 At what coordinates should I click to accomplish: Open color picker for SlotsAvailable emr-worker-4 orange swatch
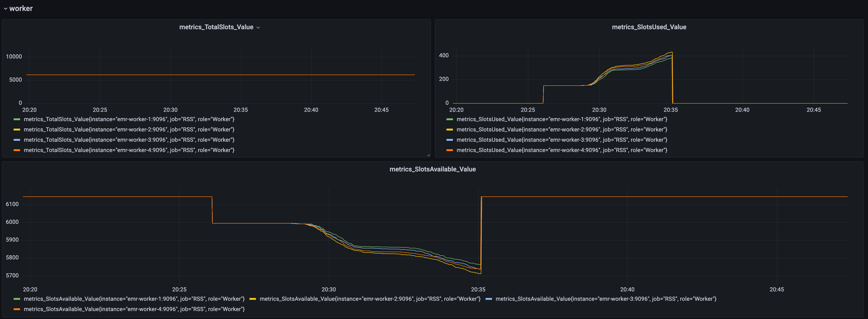pyautogui.click(x=17, y=309)
